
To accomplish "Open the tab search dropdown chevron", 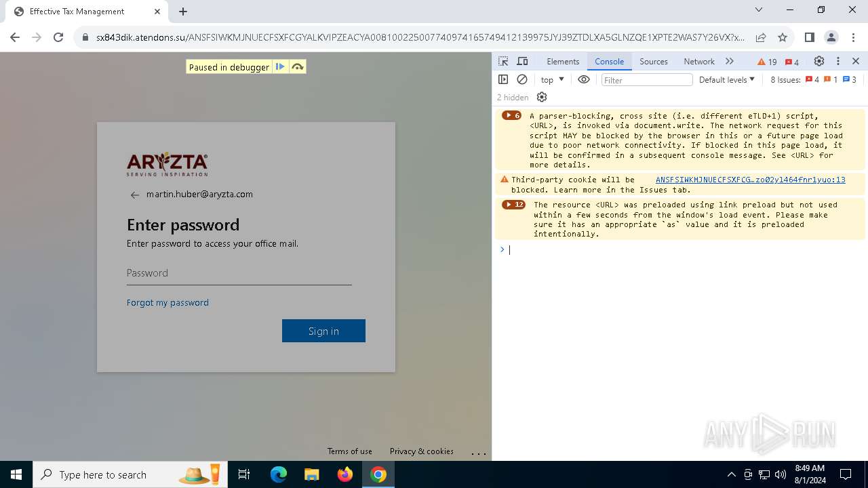I will (x=759, y=9).
